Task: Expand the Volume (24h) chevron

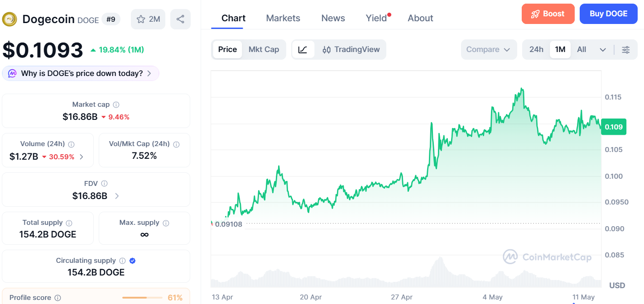Action: (x=82, y=157)
